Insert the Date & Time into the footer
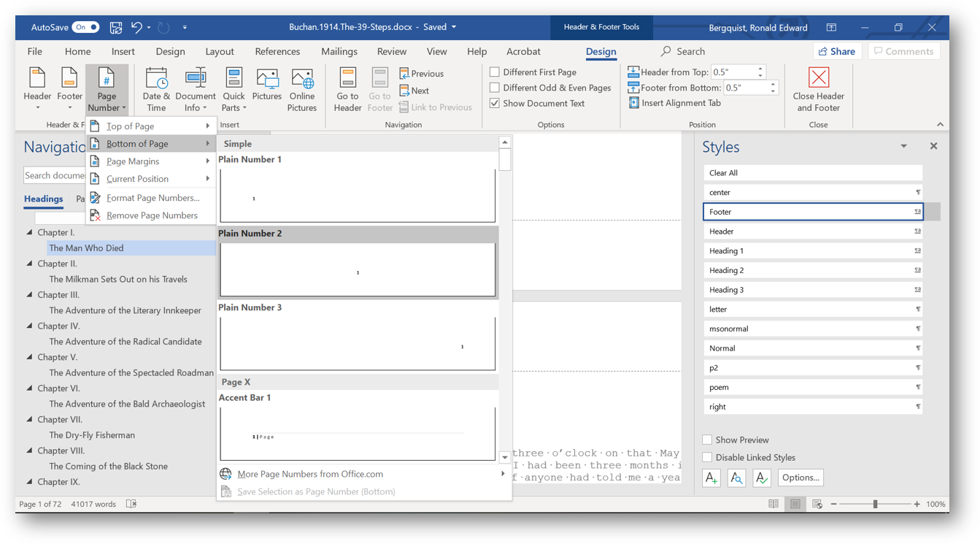This screenshot has height=544, width=980. (156, 88)
